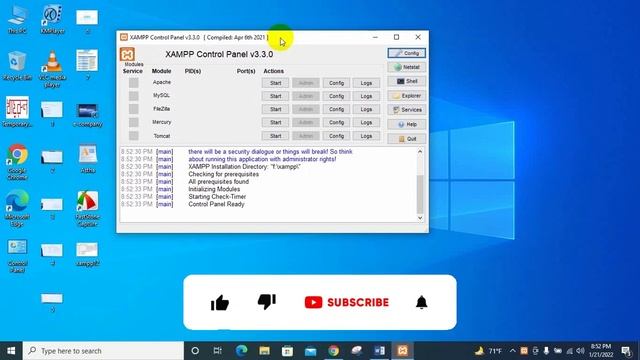Viewport: 640px width, 360px height.
Task: Toggle the Tomcat service checkbox
Action: point(133,136)
